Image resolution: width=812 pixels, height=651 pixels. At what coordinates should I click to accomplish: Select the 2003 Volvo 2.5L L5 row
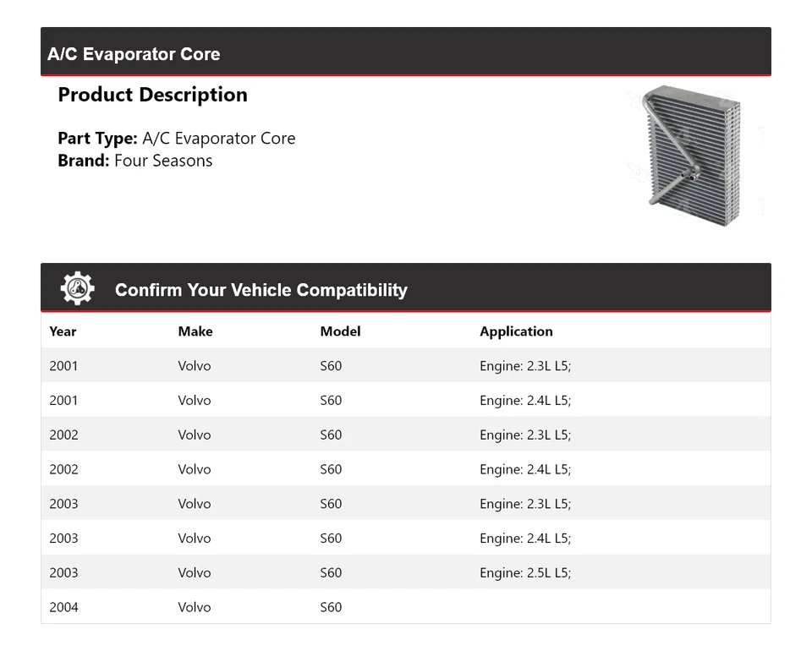pyautogui.click(x=405, y=573)
